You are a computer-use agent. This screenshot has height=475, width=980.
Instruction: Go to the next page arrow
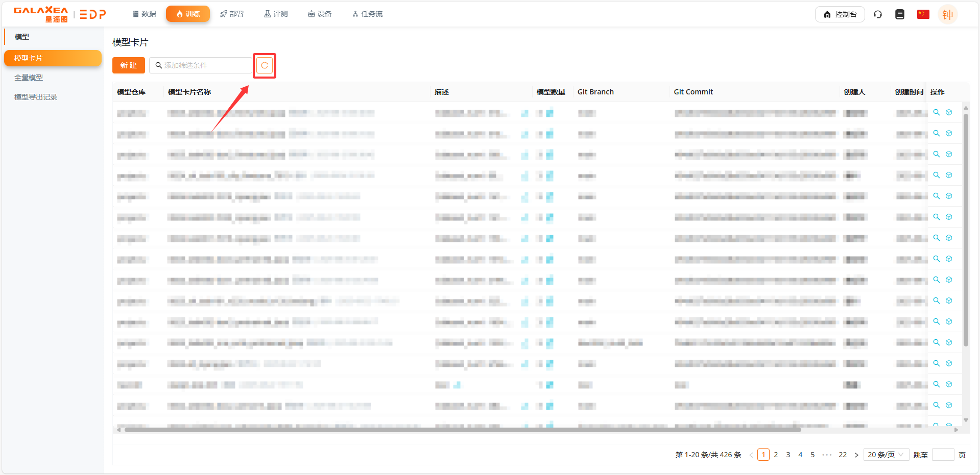(x=856, y=455)
